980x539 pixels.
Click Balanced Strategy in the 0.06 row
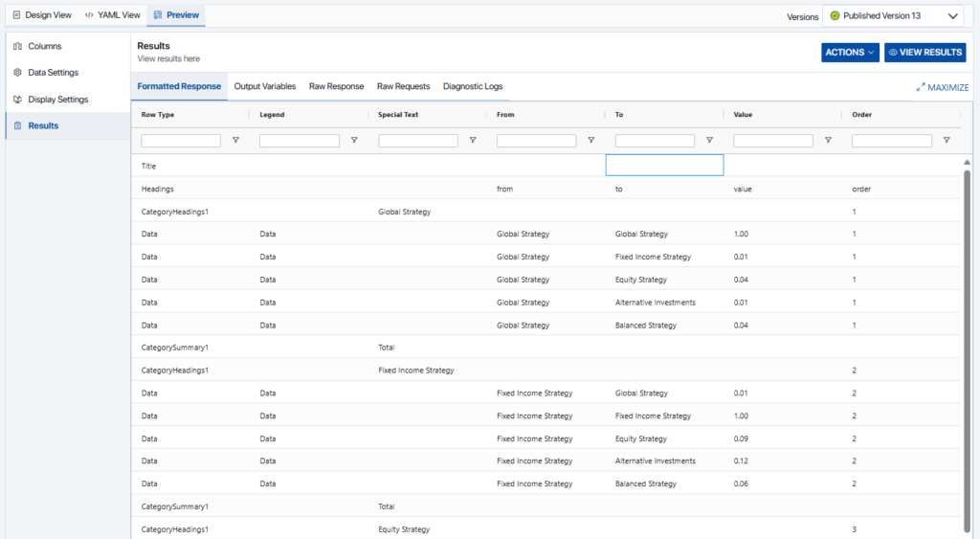[646, 483]
